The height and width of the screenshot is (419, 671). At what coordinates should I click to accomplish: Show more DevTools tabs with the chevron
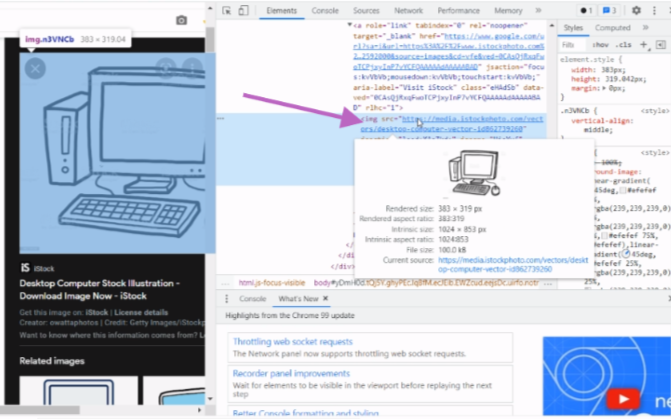(x=538, y=11)
